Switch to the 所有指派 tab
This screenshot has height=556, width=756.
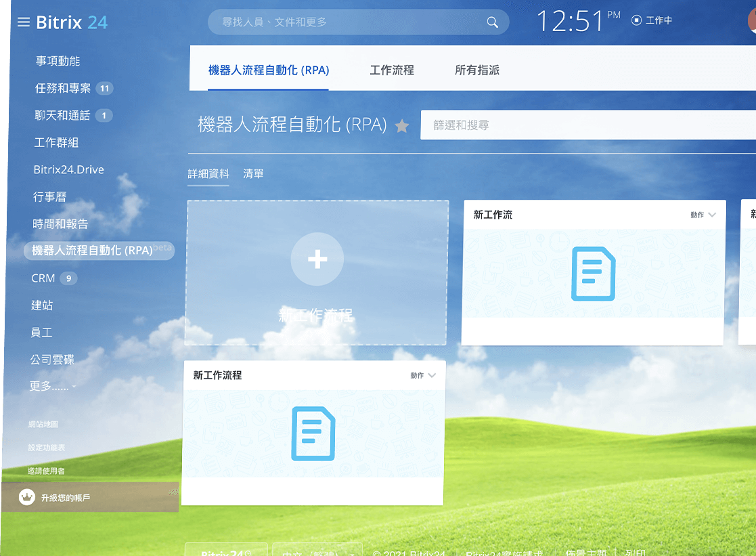[477, 70]
